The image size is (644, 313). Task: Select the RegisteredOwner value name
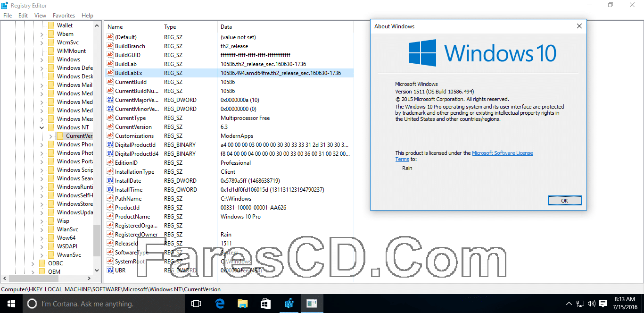point(136,235)
